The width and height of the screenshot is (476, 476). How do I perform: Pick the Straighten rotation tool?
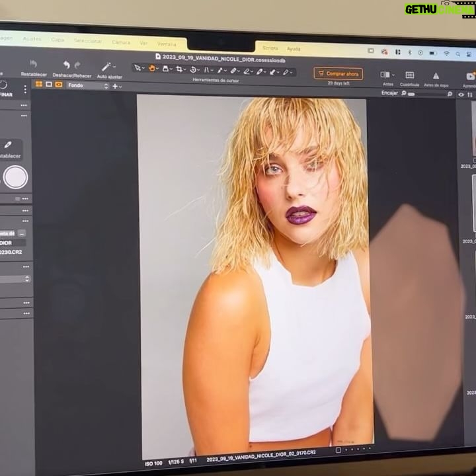coord(193,69)
